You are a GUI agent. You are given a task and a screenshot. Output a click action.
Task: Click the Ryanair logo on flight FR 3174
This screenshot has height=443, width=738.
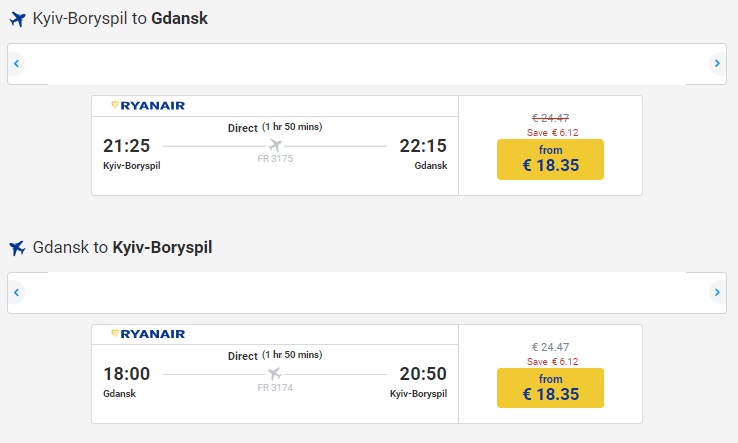click(148, 333)
